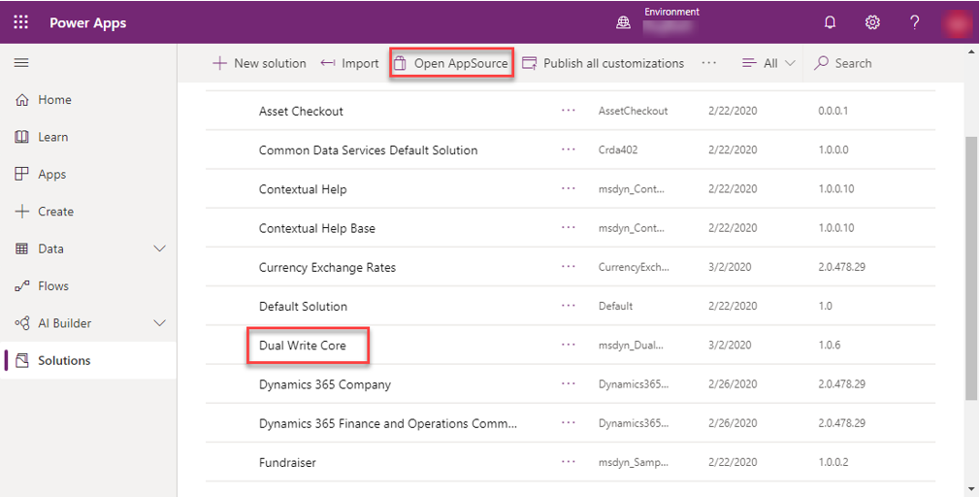980x497 pixels.
Task: Click the Import button
Action: pyautogui.click(x=349, y=63)
